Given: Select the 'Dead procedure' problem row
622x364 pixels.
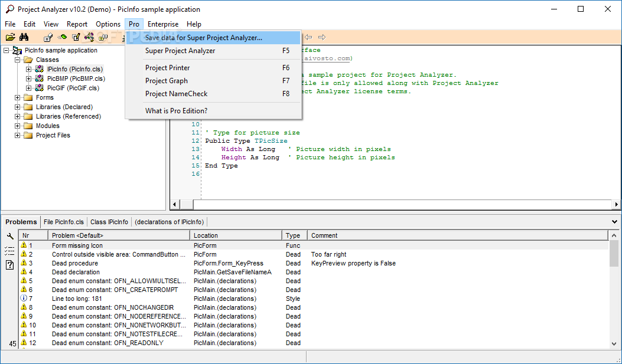Looking at the screenshot, I should [314, 263].
